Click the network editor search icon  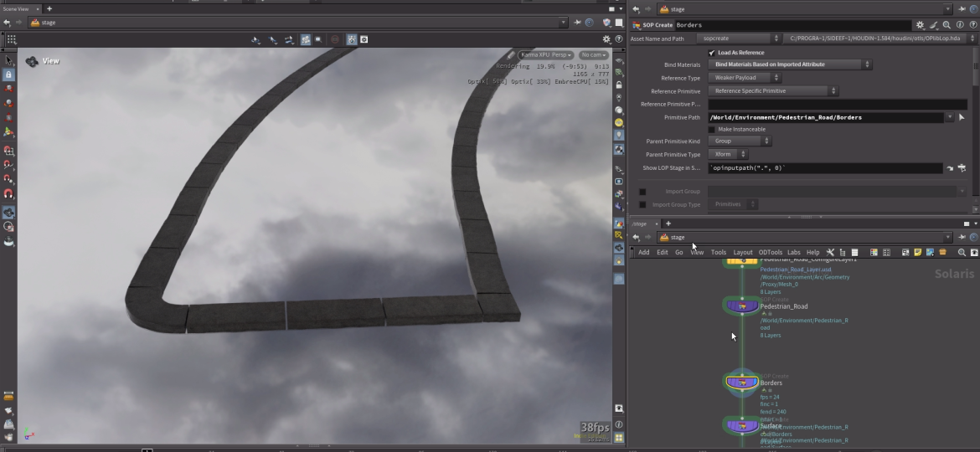pyautogui.click(x=962, y=252)
